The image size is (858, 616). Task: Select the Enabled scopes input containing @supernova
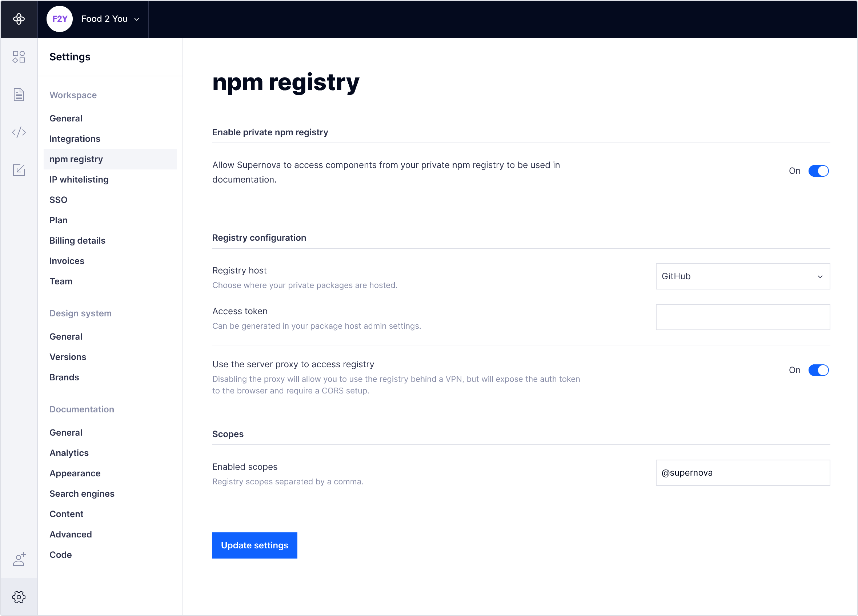coord(742,473)
